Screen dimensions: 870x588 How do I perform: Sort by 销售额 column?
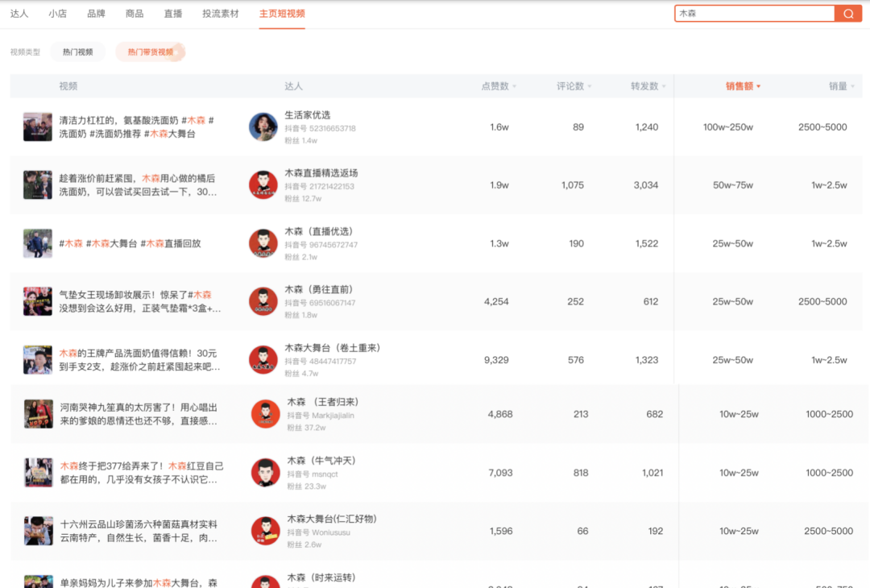coord(743,86)
